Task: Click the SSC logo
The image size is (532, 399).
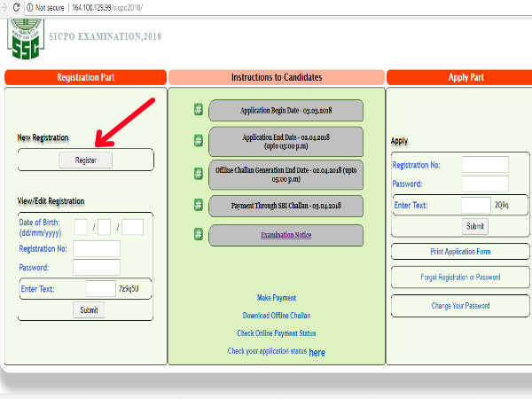Action: point(26,40)
